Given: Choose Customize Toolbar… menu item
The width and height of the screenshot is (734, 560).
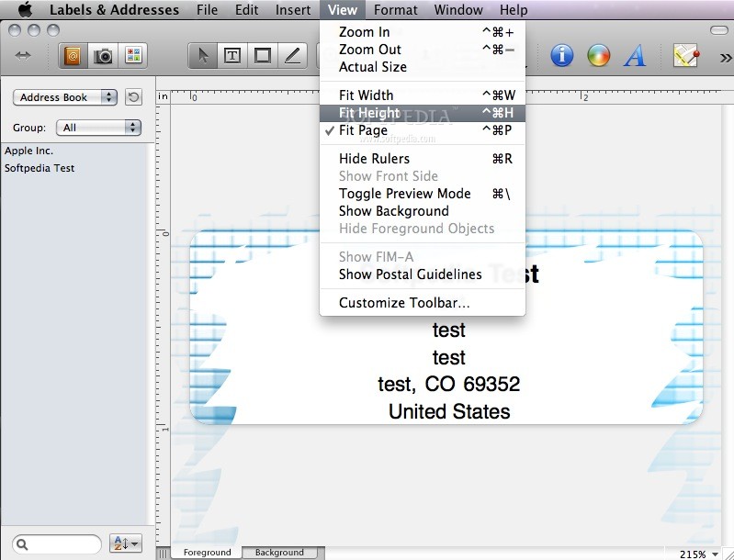Looking at the screenshot, I should coord(423,303).
